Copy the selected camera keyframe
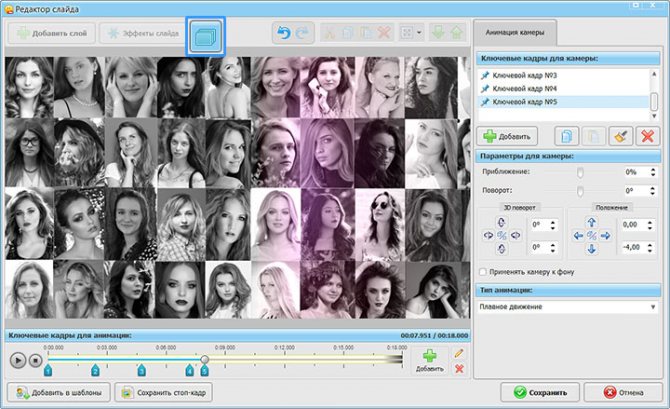This screenshot has width=670, height=409. [567, 136]
